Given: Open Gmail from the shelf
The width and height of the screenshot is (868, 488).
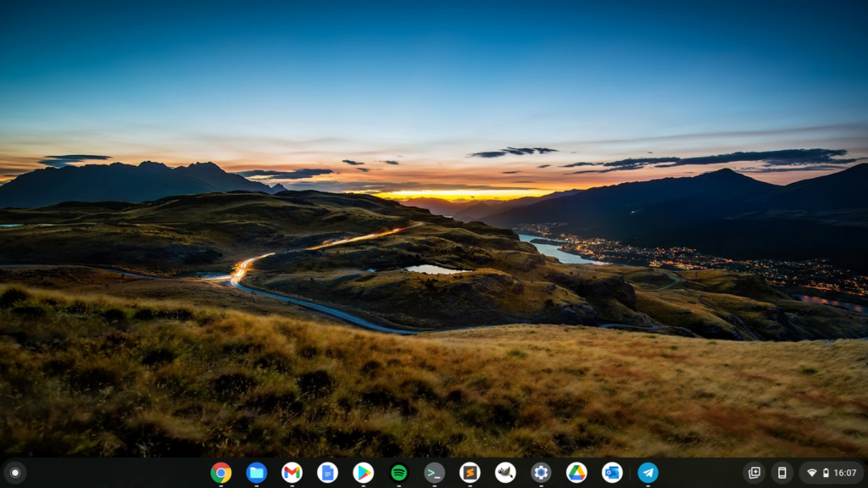Looking at the screenshot, I should click(292, 473).
